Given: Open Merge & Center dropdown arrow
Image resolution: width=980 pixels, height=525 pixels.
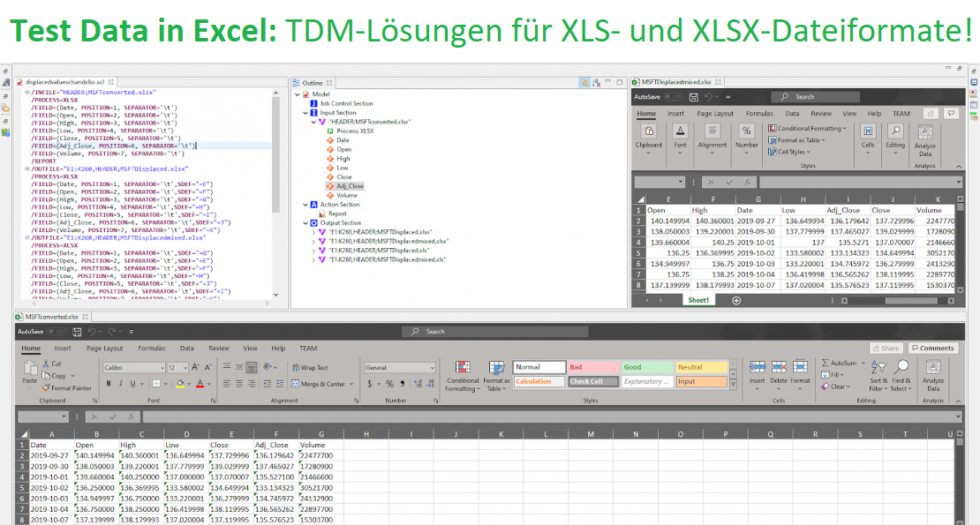Looking at the screenshot, I should coord(351,384).
